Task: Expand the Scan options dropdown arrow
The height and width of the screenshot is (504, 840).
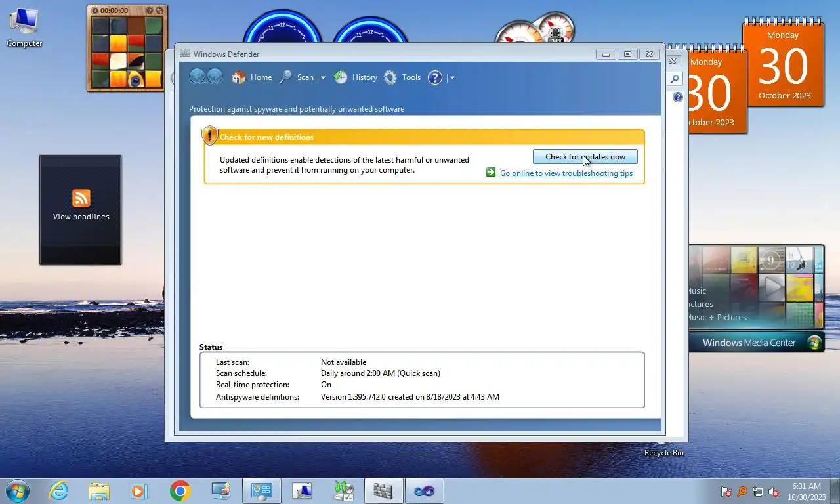Action: click(x=322, y=77)
